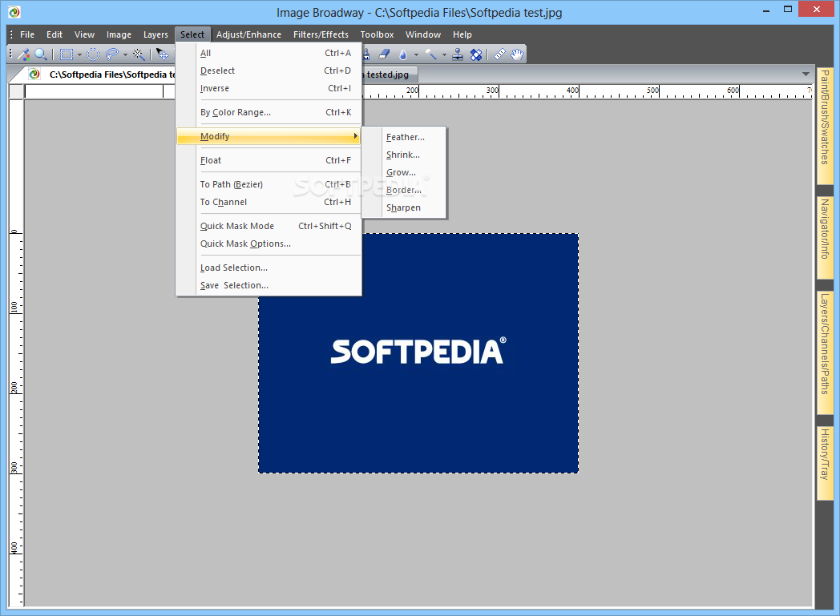This screenshot has height=616, width=840.
Task: Select the hand pan tool
Action: pyautogui.click(x=517, y=54)
